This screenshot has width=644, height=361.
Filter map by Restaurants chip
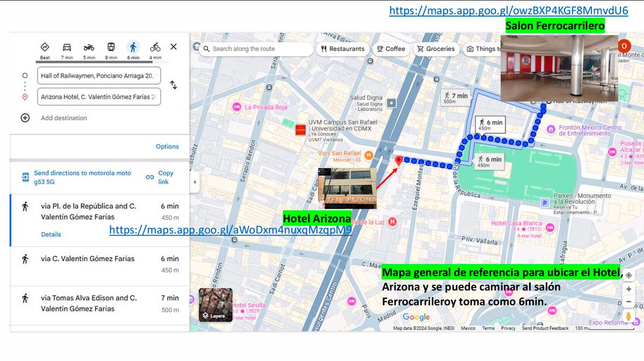pos(342,49)
